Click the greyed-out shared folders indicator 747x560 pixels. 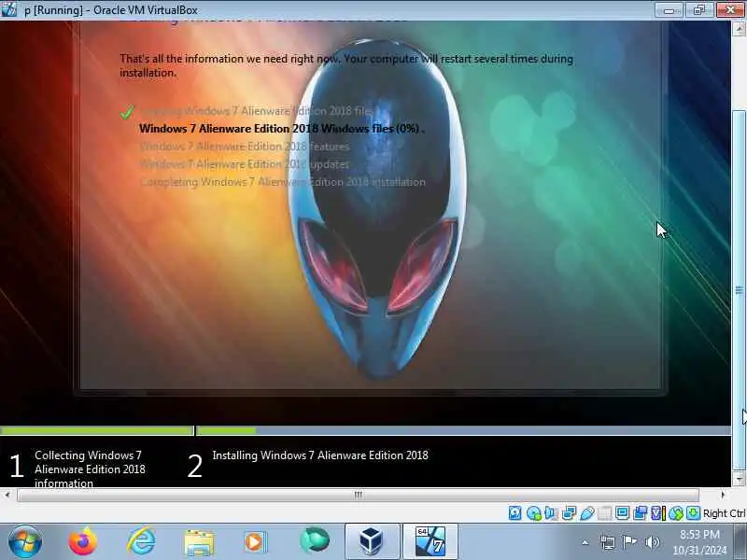pyautogui.click(x=604, y=512)
